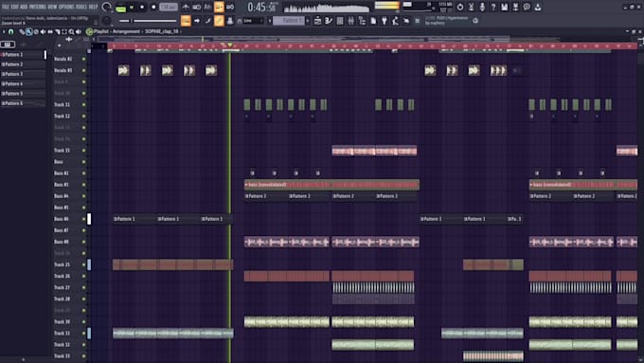Open the undo history circular arrow icon
Image resolution: width=644 pixels, height=363 pixels.
460,7
